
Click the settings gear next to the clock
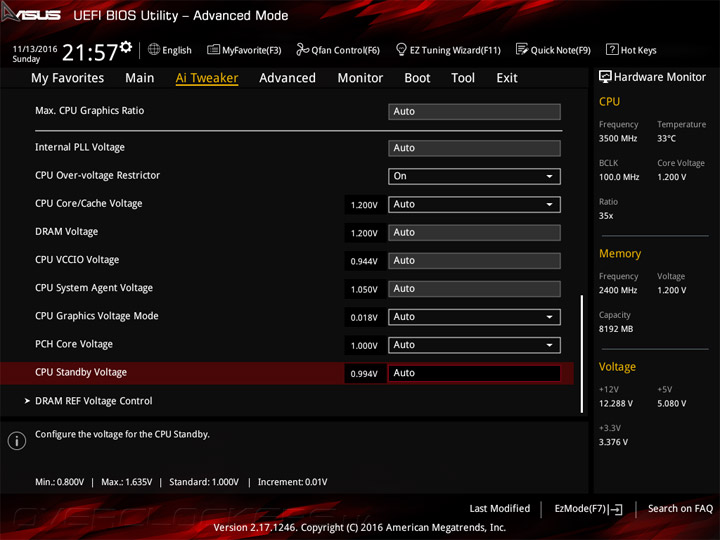pos(126,47)
